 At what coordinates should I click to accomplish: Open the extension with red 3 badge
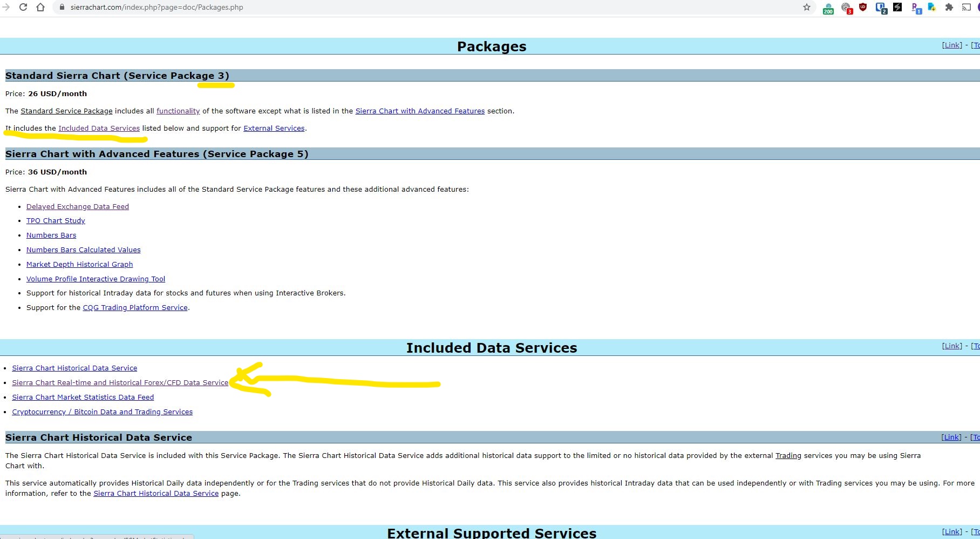[846, 8]
